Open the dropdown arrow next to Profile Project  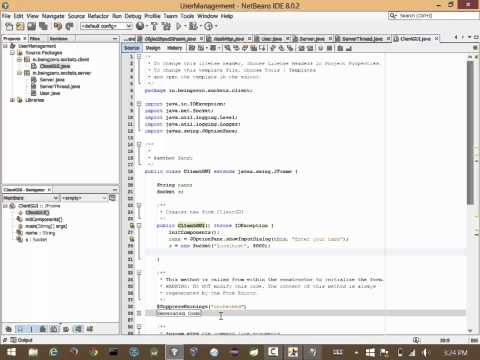point(216,26)
